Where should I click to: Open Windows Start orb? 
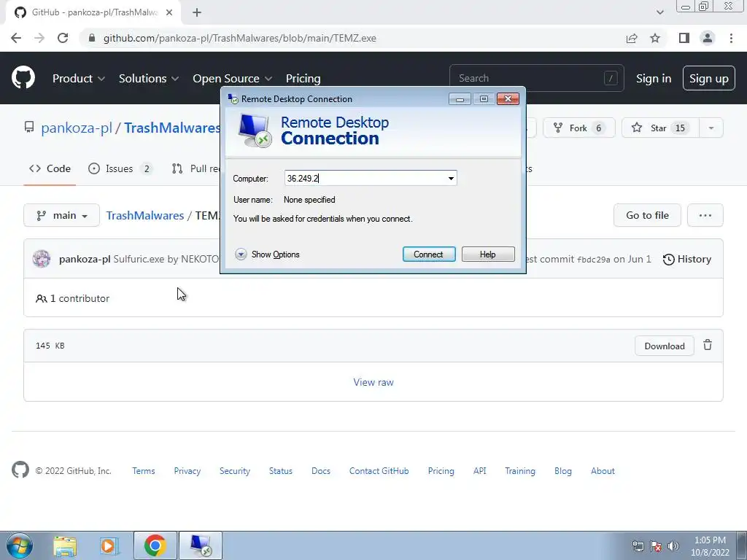point(20,545)
